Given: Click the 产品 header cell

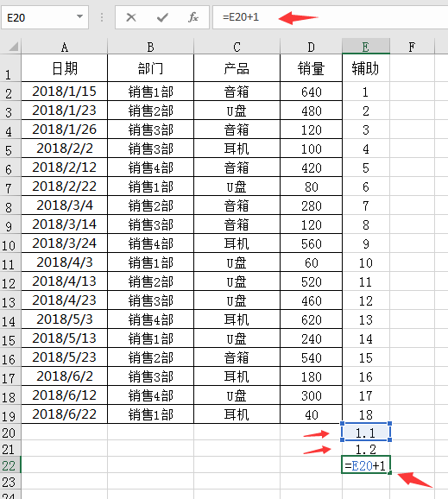Looking at the screenshot, I should click(x=237, y=68).
